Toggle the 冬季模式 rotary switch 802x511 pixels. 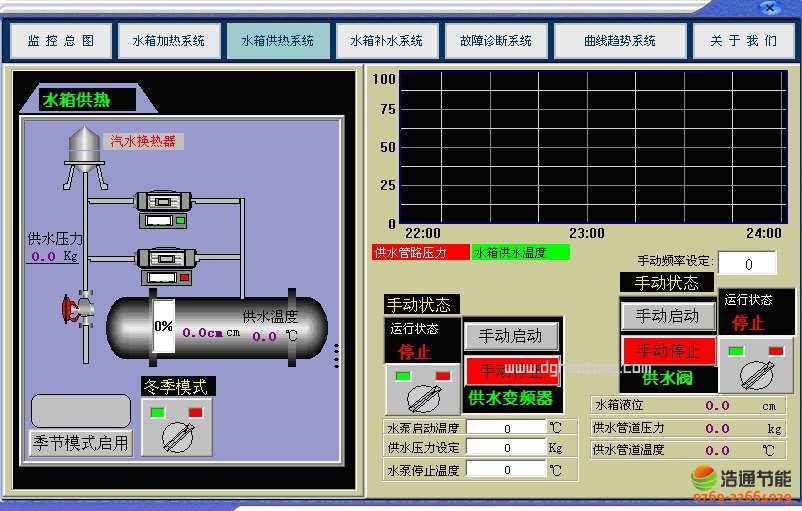tap(176, 426)
